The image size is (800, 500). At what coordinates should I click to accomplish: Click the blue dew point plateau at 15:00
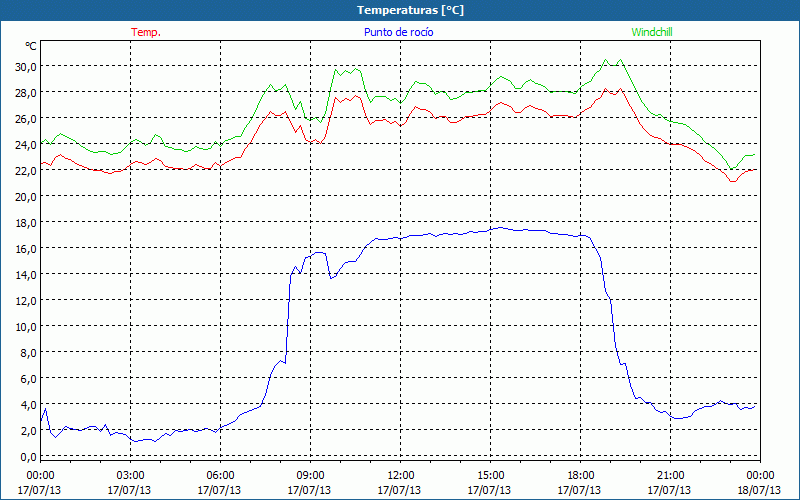tap(490, 230)
